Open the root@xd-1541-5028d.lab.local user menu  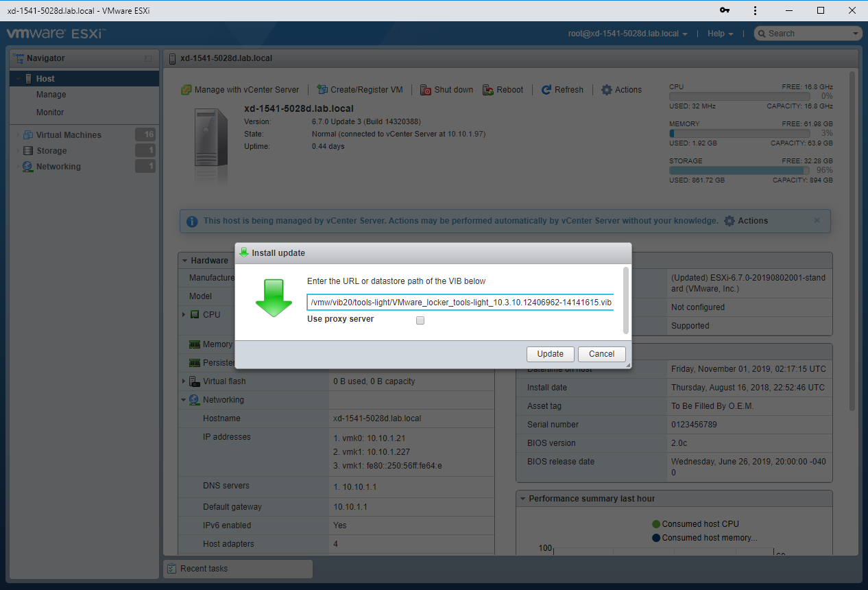[628, 34]
